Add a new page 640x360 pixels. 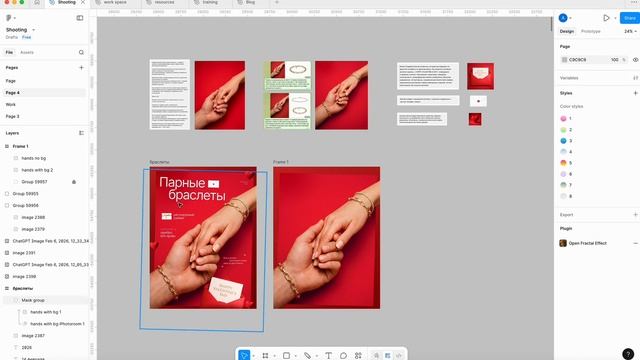pyautogui.click(x=81, y=67)
